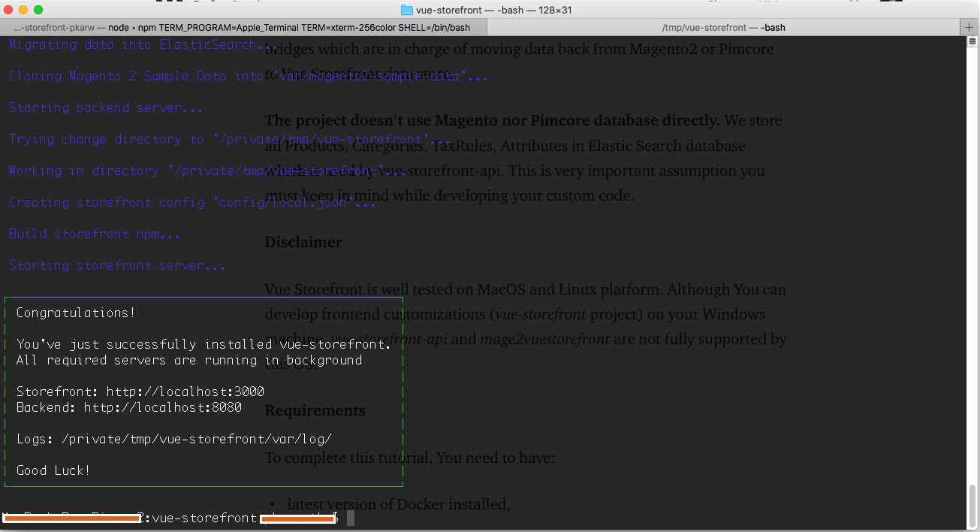980x532 pixels.
Task: Click the Storefront URL http://localhost:3000
Action: pos(185,391)
